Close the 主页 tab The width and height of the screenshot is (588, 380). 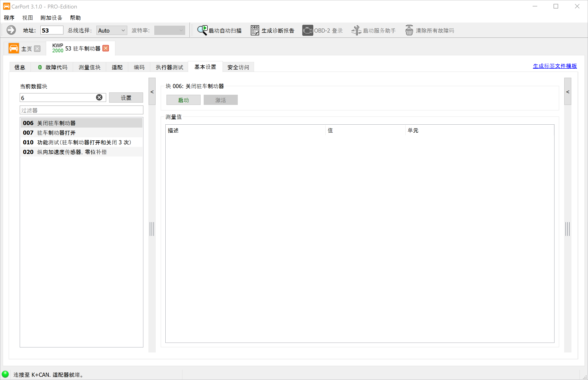[x=37, y=48]
